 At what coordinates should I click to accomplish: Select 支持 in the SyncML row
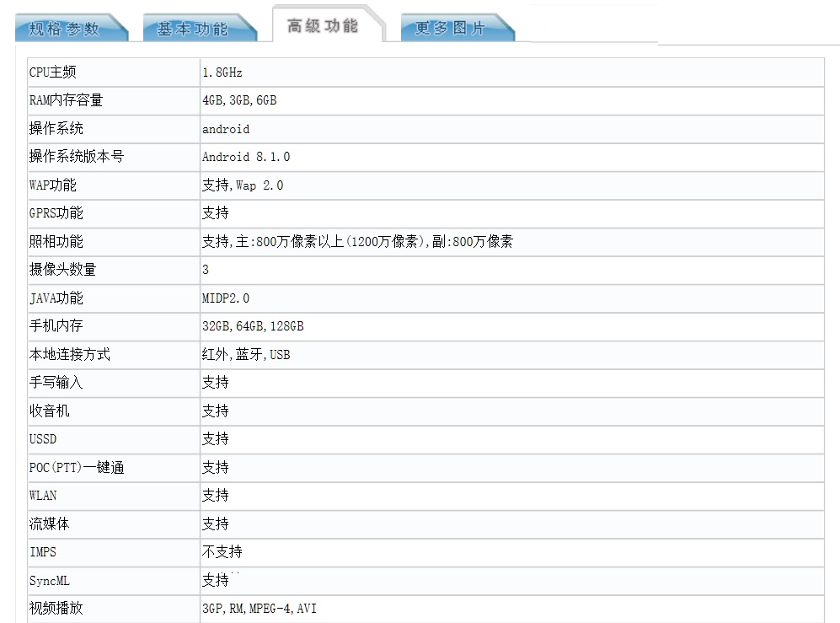[x=216, y=580]
